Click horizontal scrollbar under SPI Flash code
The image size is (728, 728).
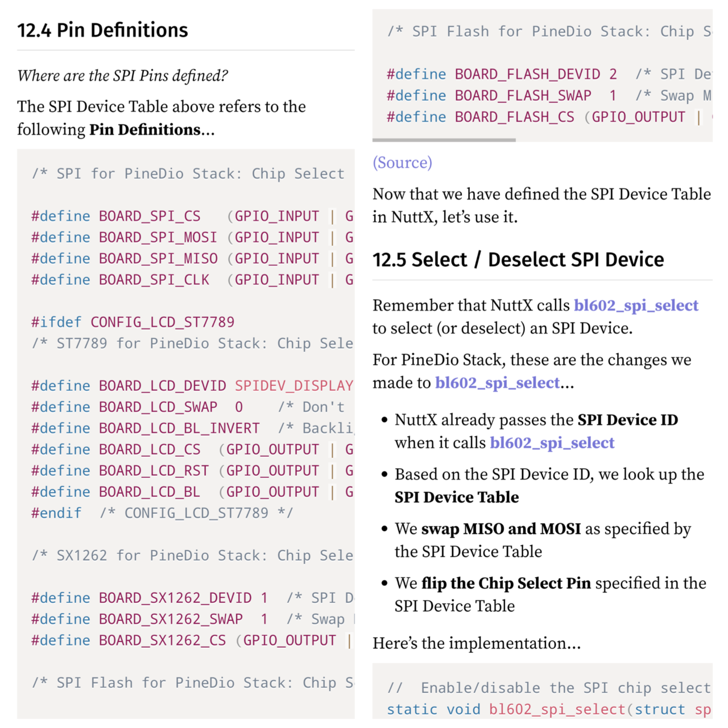coord(444,139)
